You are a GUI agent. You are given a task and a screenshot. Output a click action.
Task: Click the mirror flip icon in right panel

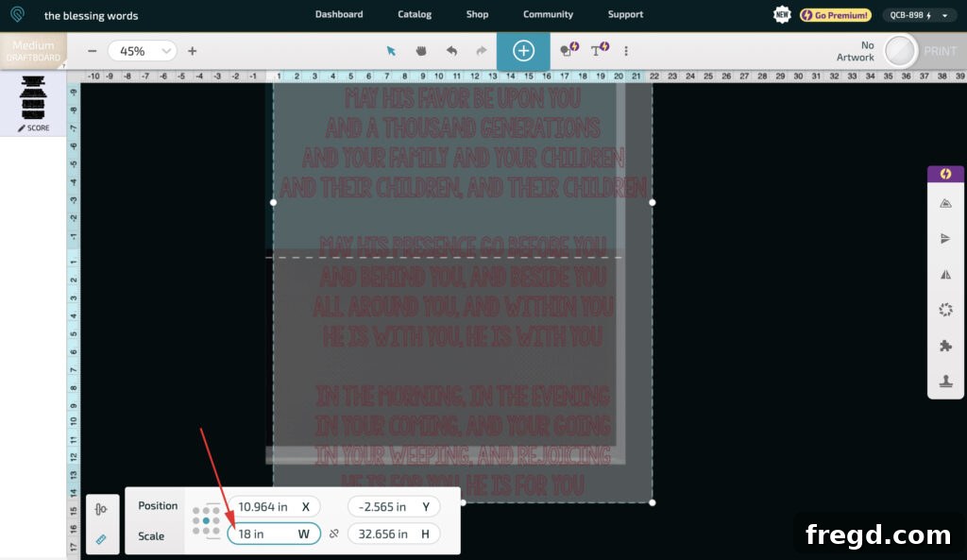pos(945,275)
